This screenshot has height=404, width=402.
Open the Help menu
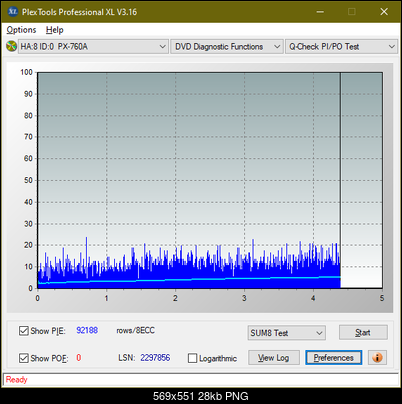pyautogui.click(x=55, y=30)
